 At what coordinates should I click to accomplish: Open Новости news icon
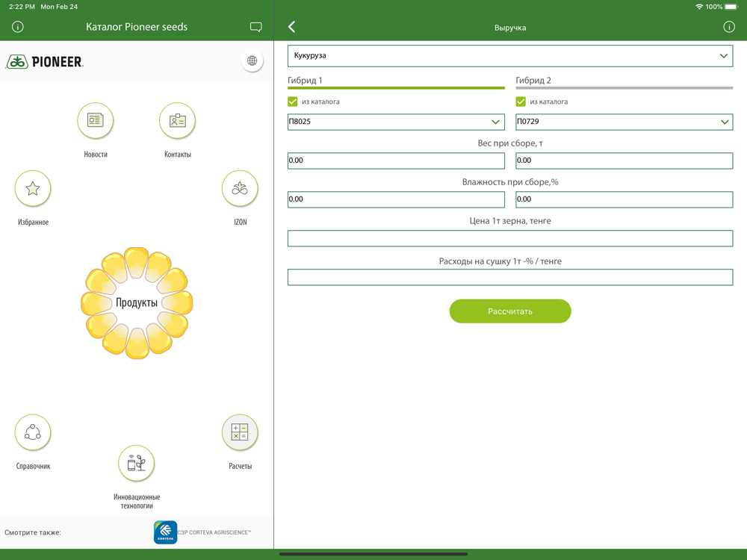pyautogui.click(x=96, y=120)
